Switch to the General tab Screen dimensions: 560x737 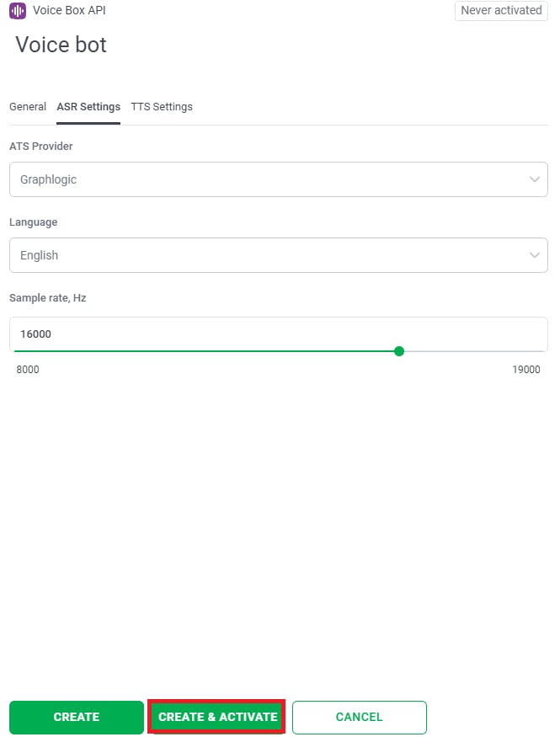28,107
